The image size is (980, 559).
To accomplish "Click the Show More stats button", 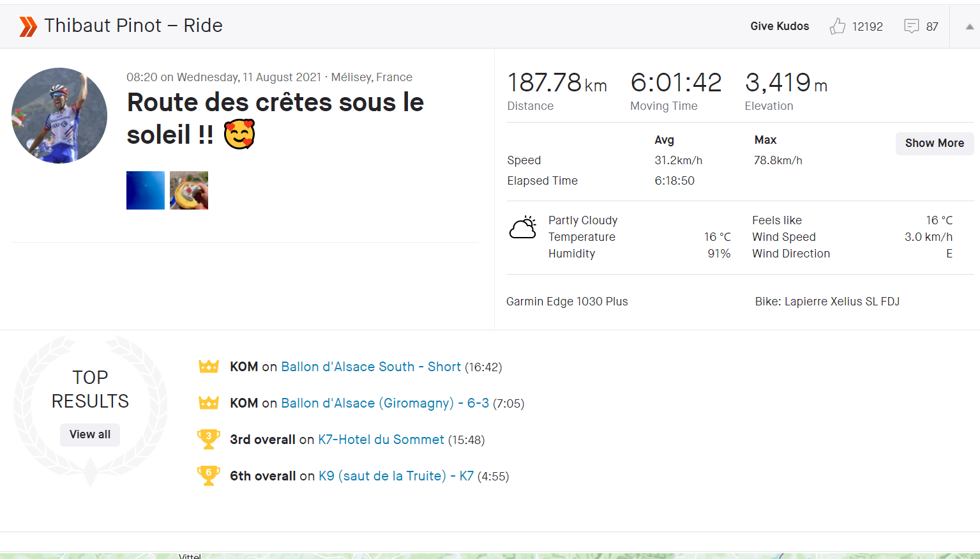I will click(x=934, y=143).
